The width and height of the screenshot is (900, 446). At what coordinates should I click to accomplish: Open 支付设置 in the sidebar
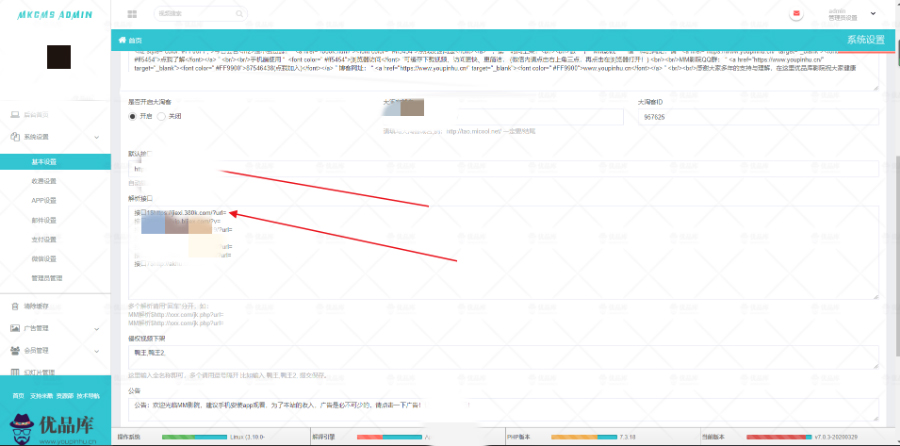[x=44, y=239]
